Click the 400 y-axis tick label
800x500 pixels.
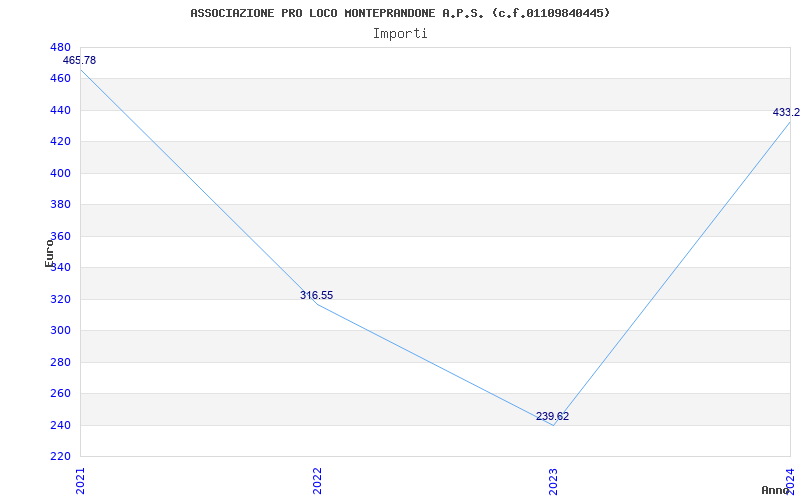tap(60, 173)
